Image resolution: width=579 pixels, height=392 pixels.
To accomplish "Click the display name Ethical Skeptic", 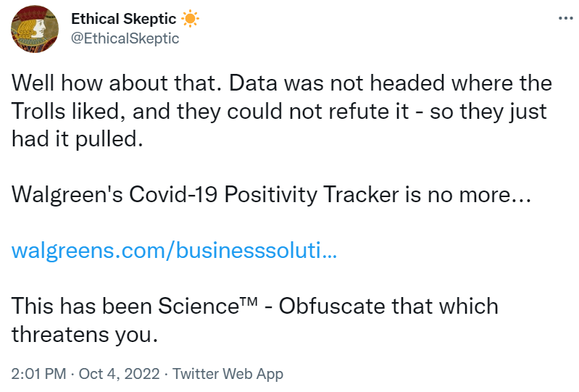I will (123, 20).
